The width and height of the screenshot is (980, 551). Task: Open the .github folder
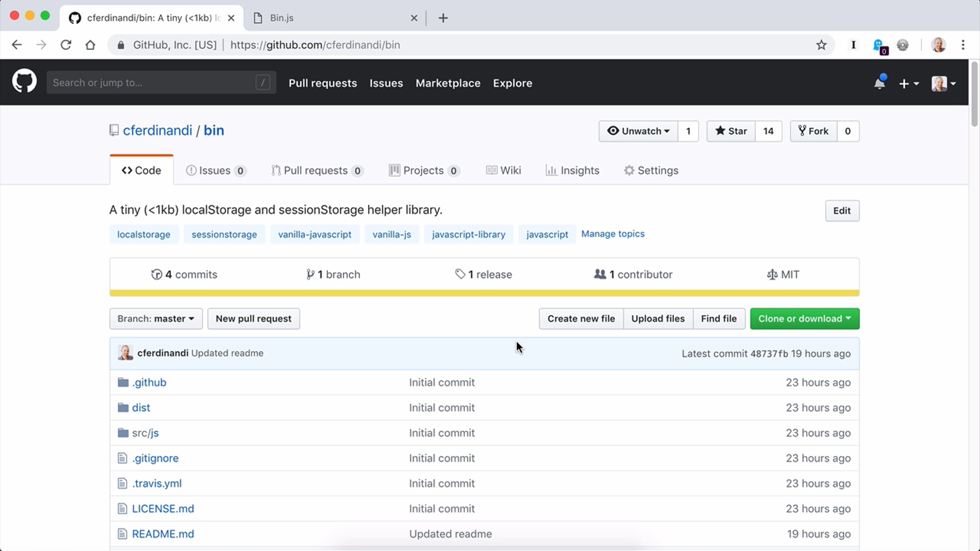pyautogui.click(x=149, y=382)
